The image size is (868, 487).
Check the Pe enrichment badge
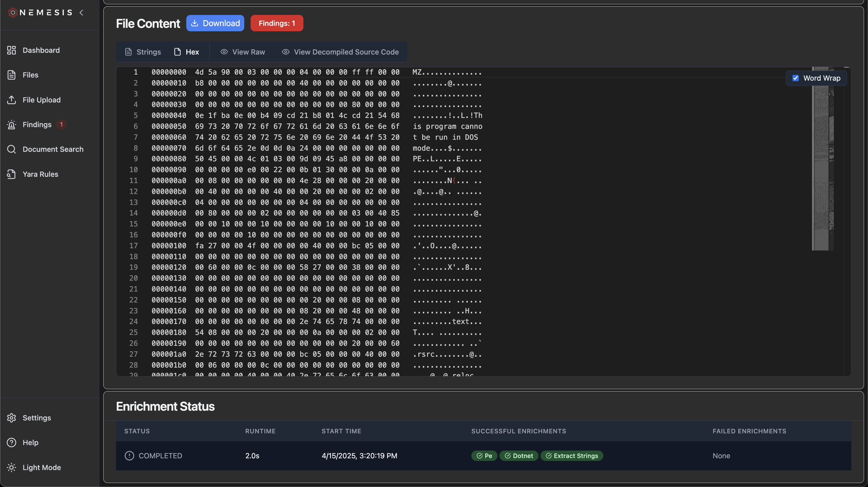(x=484, y=456)
